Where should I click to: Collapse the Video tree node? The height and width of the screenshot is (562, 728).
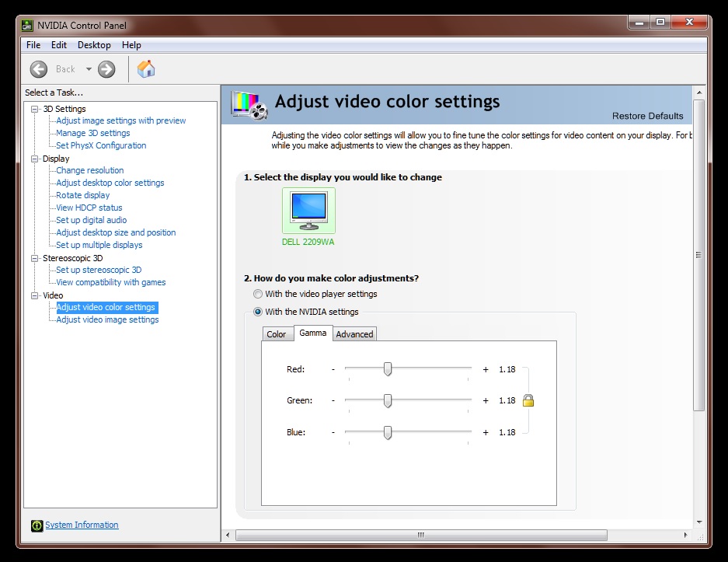34,295
